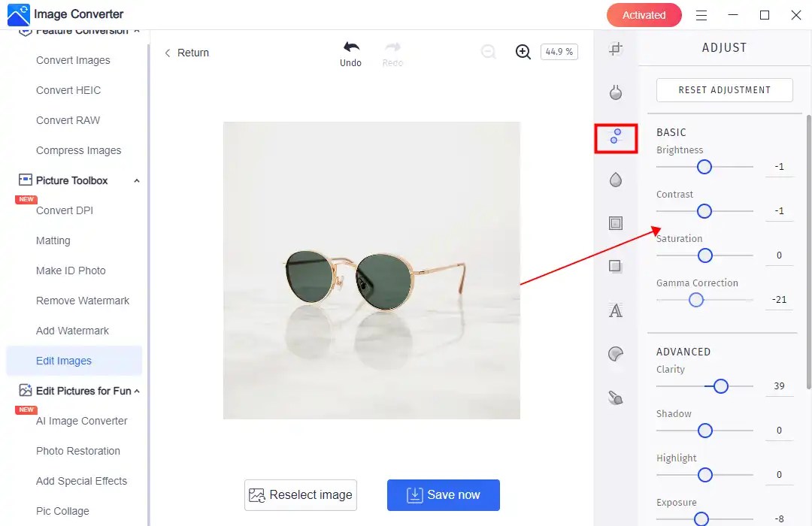Select the Text tool icon
The width and height of the screenshot is (812, 526).
click(x=616, y=310)
